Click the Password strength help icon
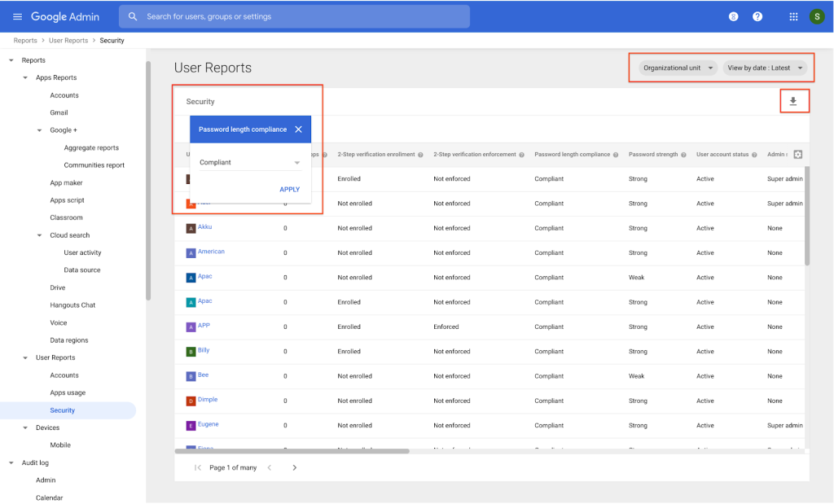This screenshot has width=834, height=504. [685, 155]
